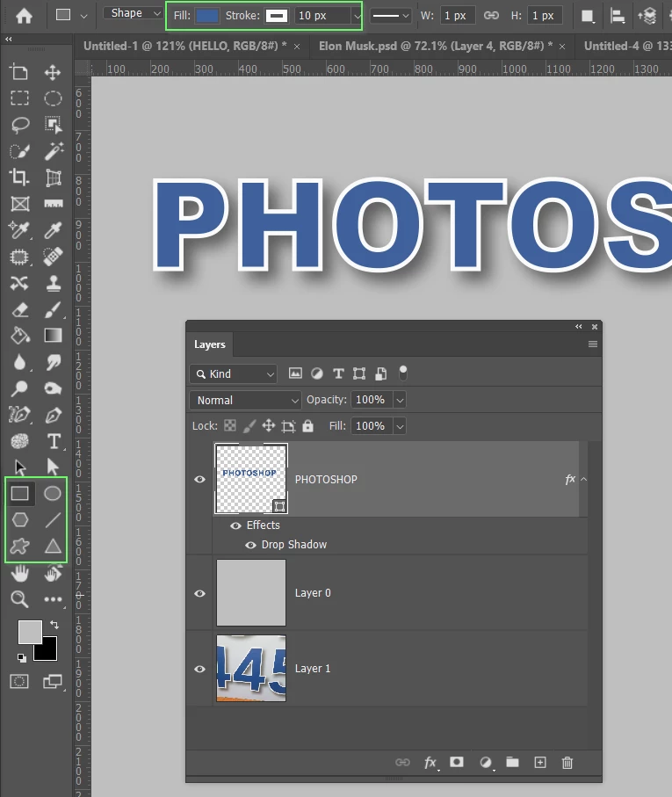Select the Perspective Crop tool
The height and width of the screenshot is (797, 672).
click(53, 177)
